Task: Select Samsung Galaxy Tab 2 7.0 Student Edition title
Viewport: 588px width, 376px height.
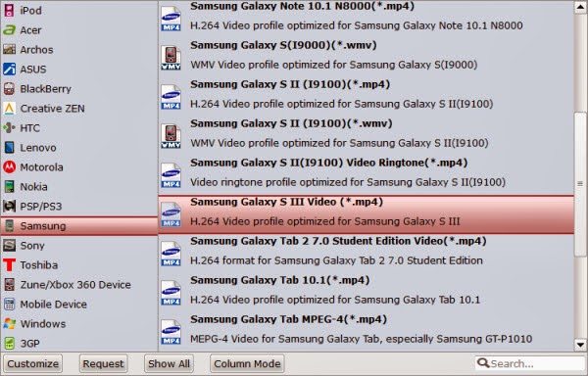Action: [338, 241]
